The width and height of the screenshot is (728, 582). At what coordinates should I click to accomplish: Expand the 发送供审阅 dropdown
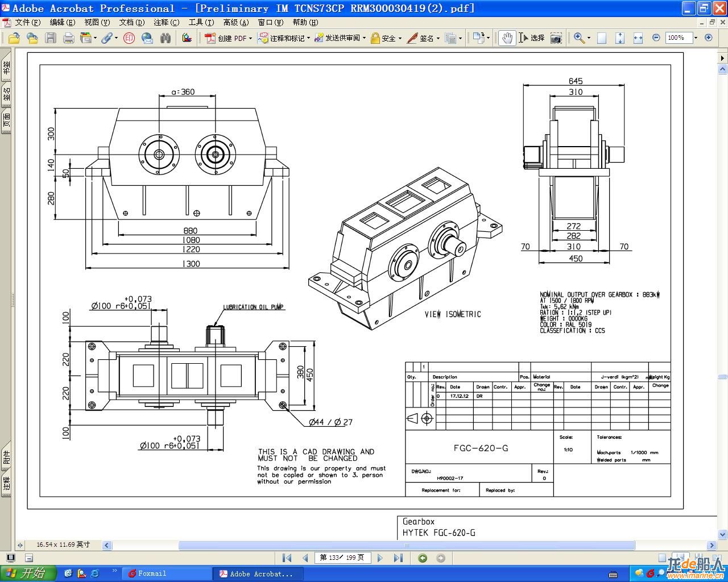pos(364,38)
